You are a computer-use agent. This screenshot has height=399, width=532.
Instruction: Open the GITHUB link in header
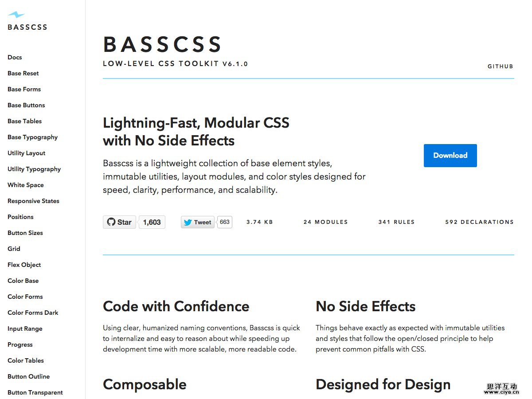500,66
